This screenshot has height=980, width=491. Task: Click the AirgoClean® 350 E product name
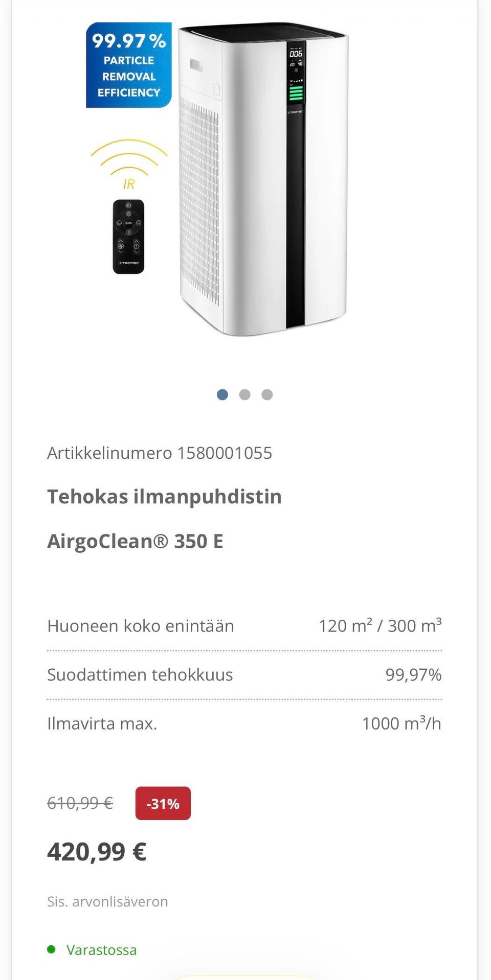[x=135, y=541]
